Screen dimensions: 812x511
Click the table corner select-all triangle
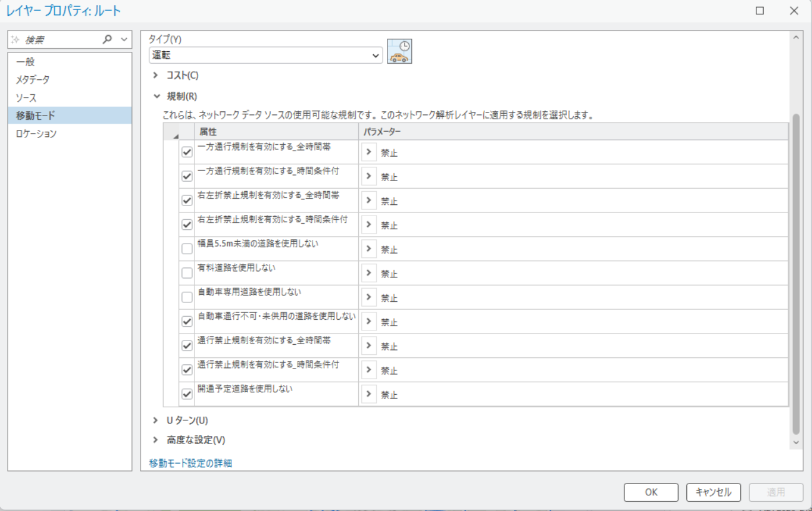174,135
